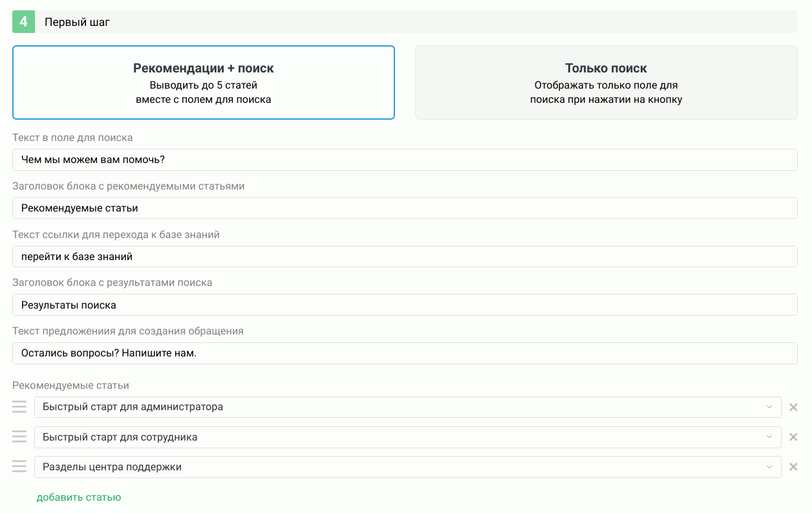The image size is (812, 513).
Task: Edit the Рекомендуемые статьи heading field
Action: point(405,208)
